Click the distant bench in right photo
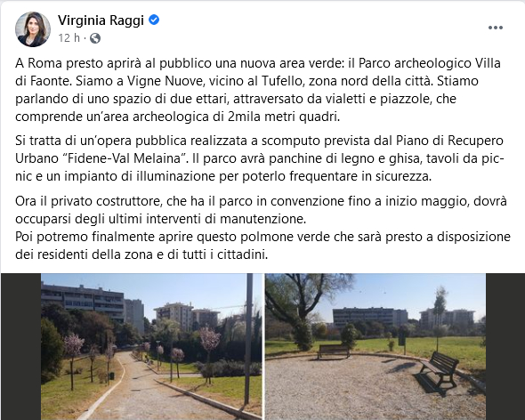This screenshot has width=525, height=420. (x=334, y=351)
